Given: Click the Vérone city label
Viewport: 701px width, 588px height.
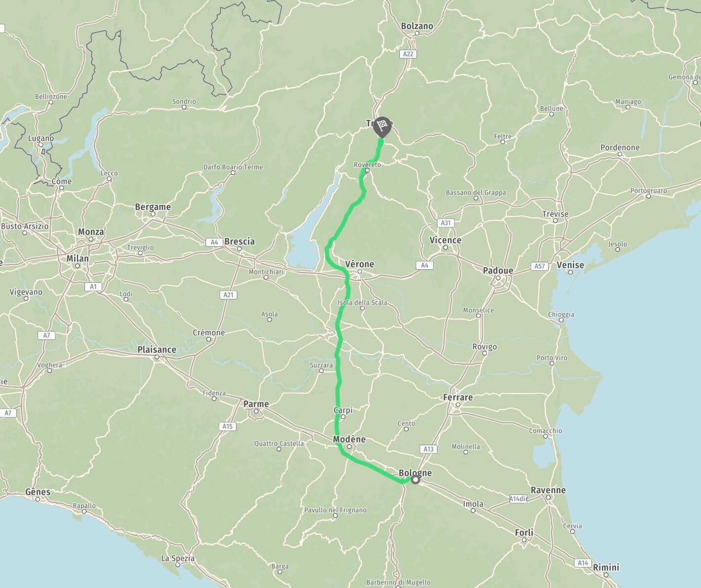Looking at the screenshot, I should (359, 264).
